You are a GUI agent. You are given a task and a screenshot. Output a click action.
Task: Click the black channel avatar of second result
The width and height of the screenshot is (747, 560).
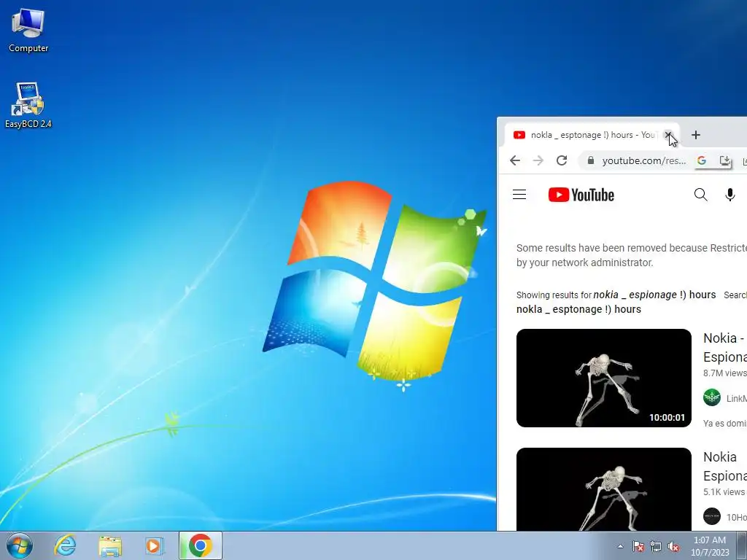click(712, 517)
